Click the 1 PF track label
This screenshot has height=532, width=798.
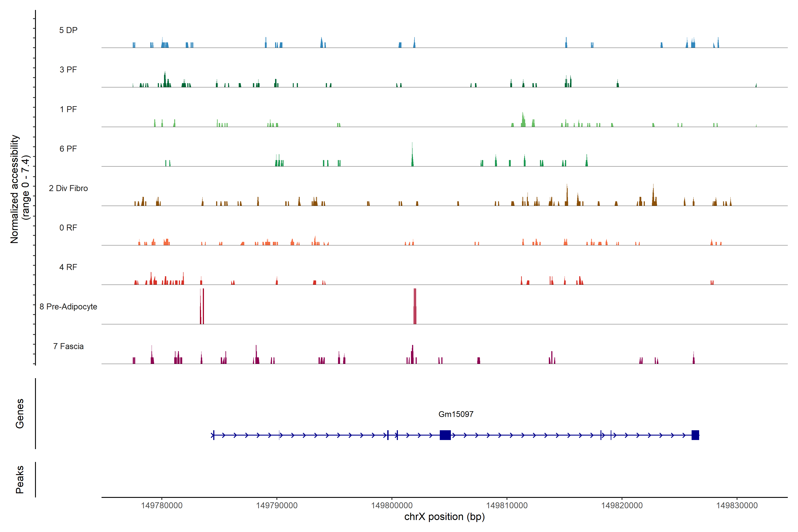point(68,109)
